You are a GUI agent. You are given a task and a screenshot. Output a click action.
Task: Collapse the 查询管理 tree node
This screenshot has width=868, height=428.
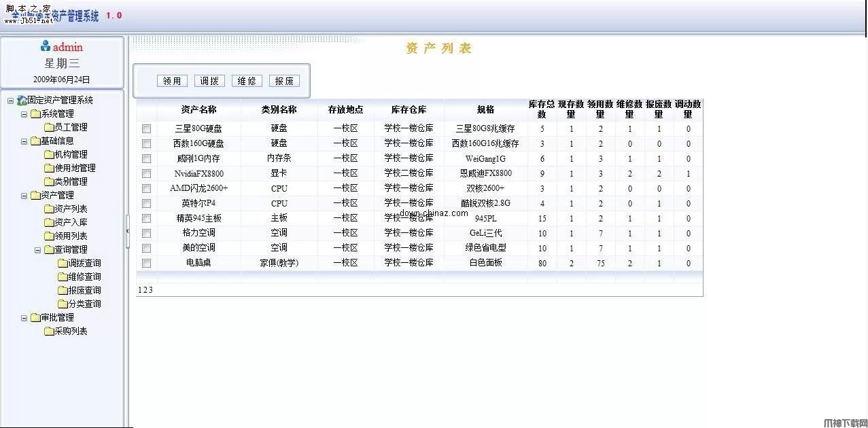point(37,250)
